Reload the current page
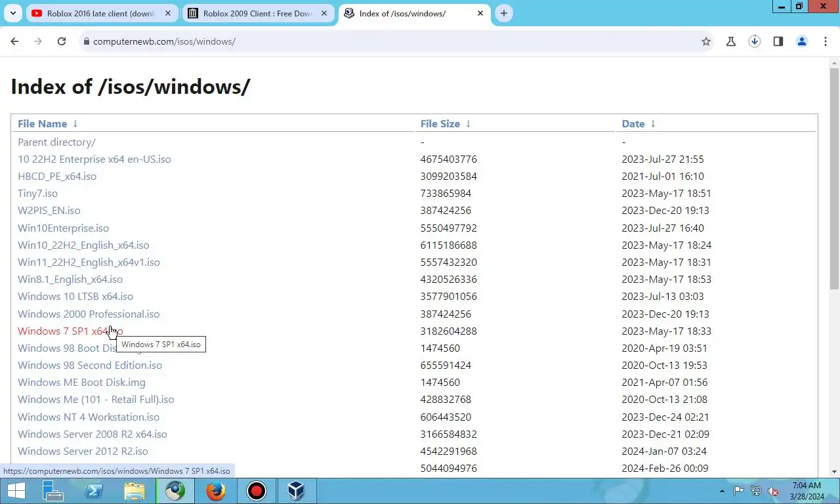This screenshot has height=504, width=840. coord(62,41)
